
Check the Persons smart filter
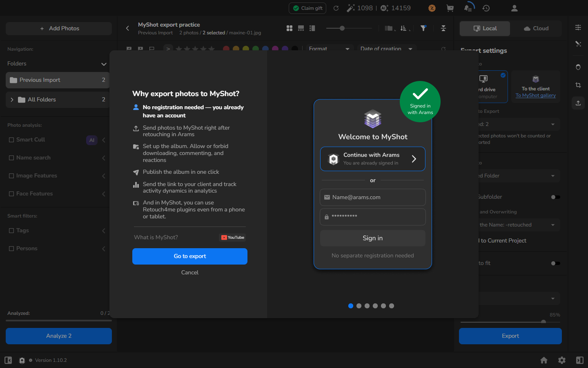click(11, 249)
